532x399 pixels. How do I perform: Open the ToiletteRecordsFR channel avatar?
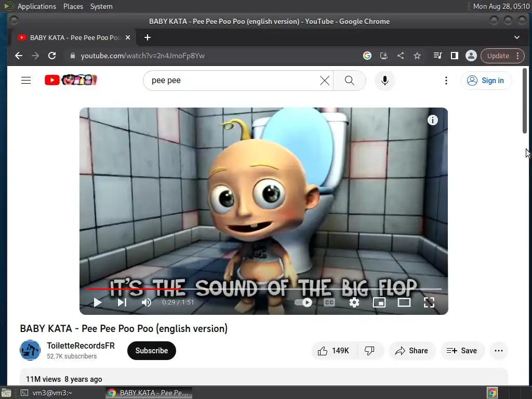[x=30, y=350]
